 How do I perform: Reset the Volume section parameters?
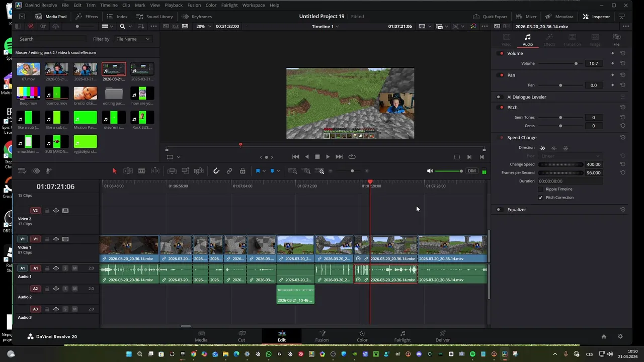pyautogui.click(x=623, y=53)
